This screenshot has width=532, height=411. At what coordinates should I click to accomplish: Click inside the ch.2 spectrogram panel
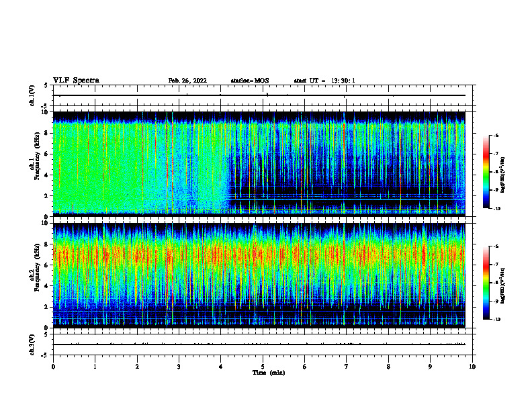(259, 275)
